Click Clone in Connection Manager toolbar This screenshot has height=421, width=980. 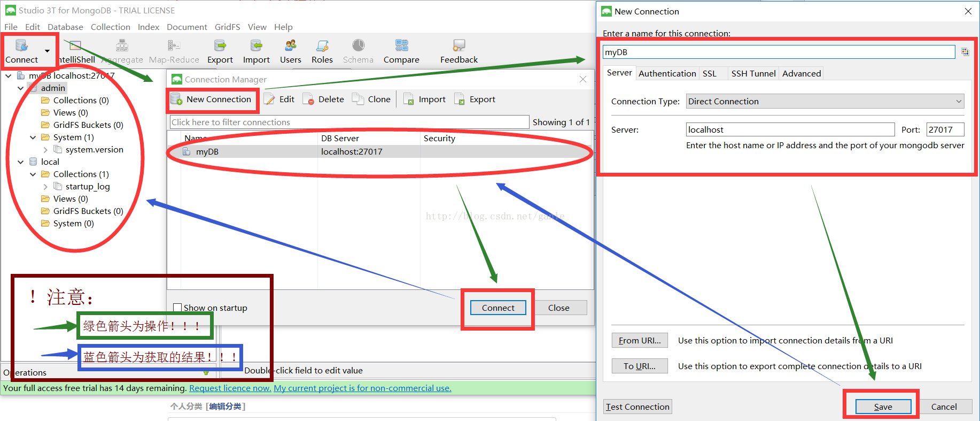click(x=372, y=99)
